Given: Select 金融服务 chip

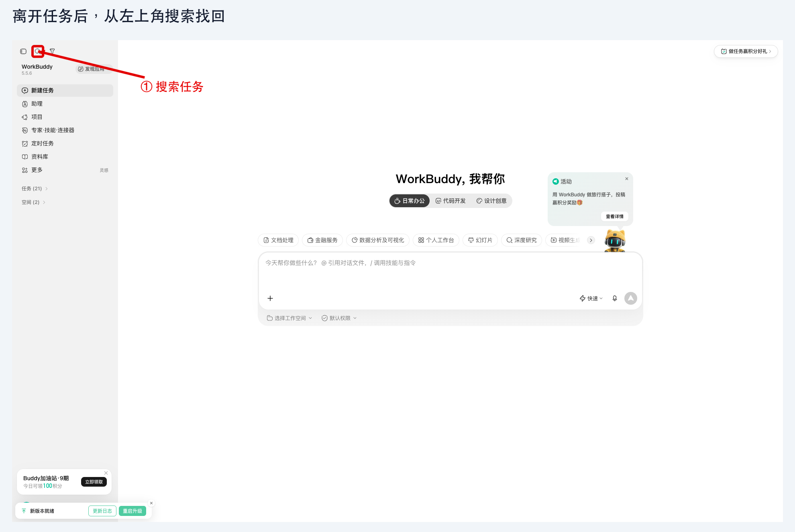Looking at the screenshot, I should pyautogui.click(x=322, y=240).
